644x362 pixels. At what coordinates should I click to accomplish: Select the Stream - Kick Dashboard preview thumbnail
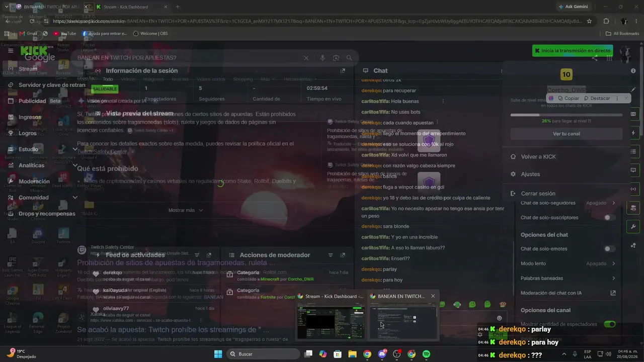tap(331, 321)
